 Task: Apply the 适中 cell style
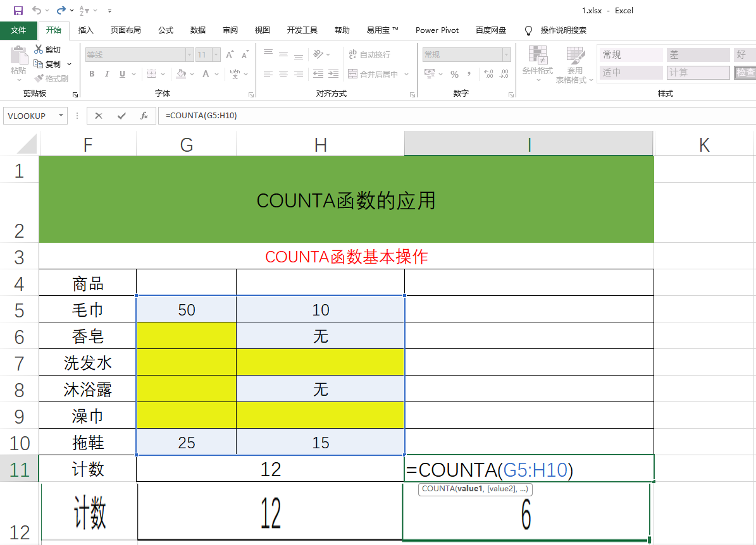631,72
